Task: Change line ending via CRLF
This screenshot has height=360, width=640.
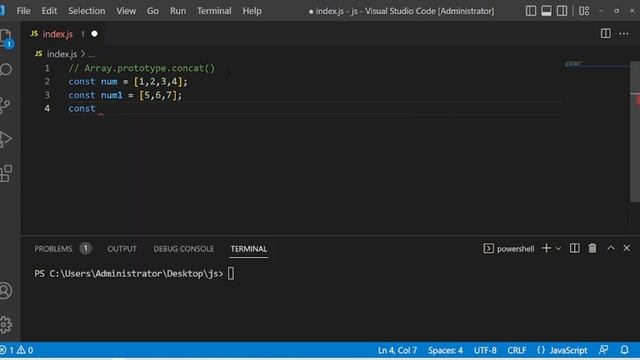Action: coord(516,350)
